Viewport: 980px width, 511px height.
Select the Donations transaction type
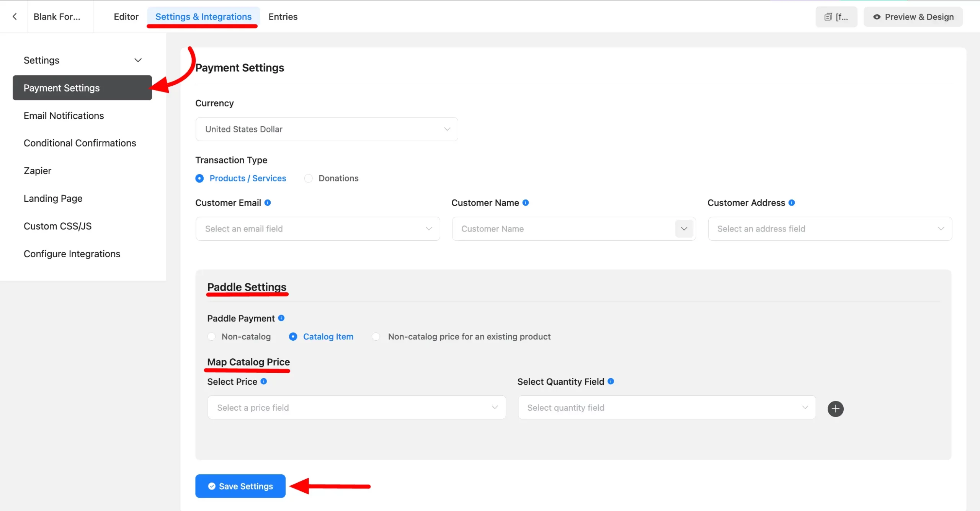(309, 178)
